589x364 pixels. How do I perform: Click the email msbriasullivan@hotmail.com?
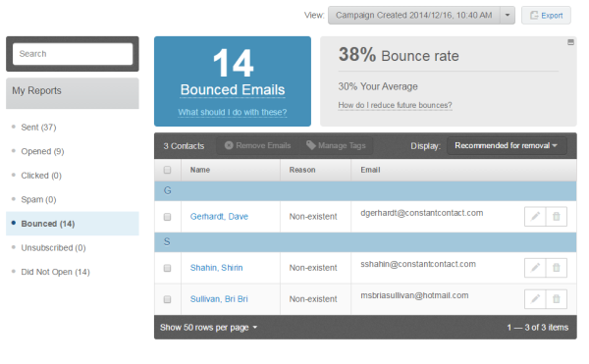(414, 295)
